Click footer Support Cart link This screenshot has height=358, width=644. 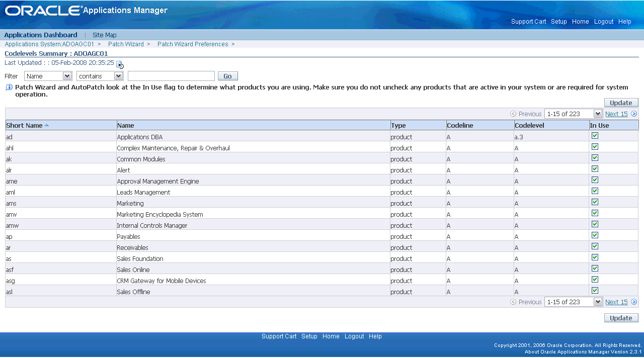tap(279, 336)
